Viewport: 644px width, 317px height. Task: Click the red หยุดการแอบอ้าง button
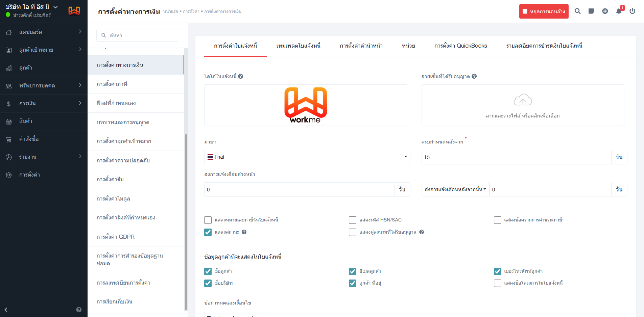click(544, 11)
